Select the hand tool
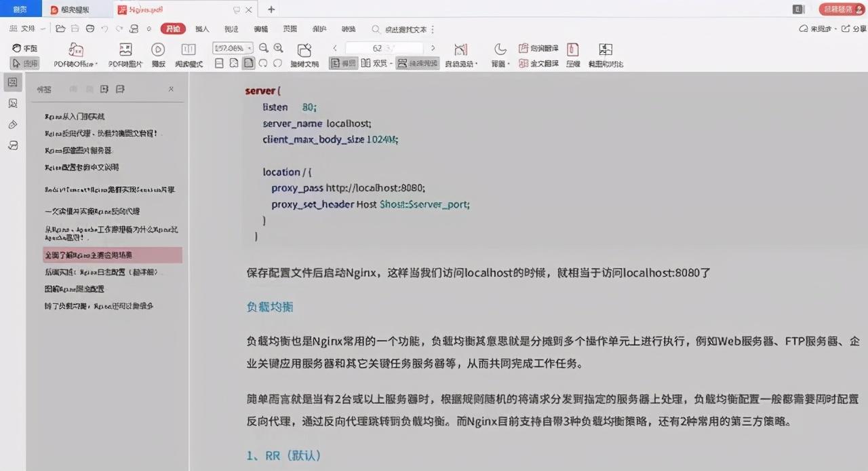 point(24,48)
